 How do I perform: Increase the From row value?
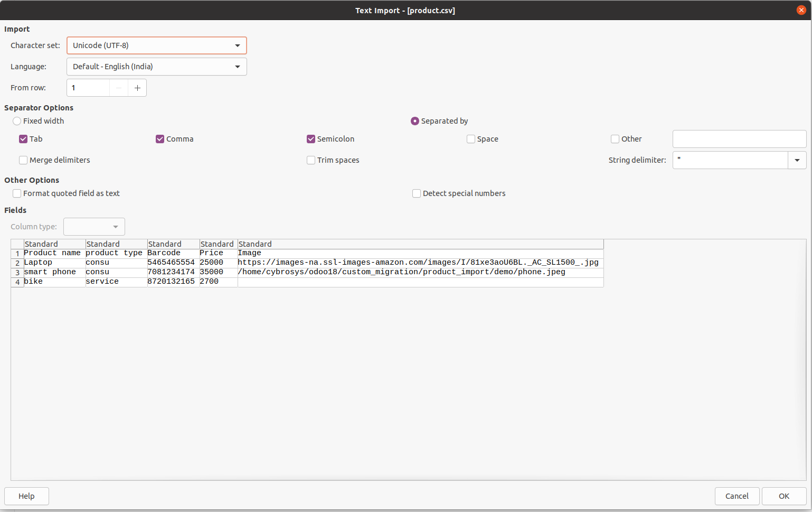(137, 88)
